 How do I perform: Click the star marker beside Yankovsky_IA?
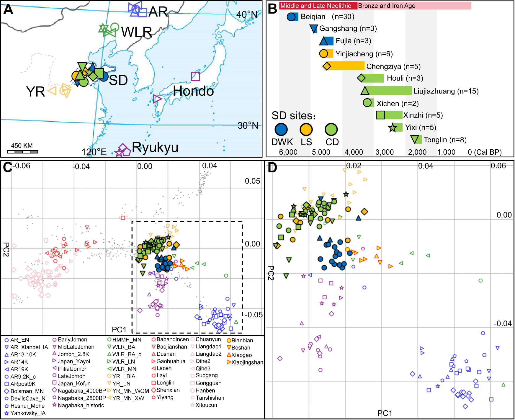tap(6, 413)
